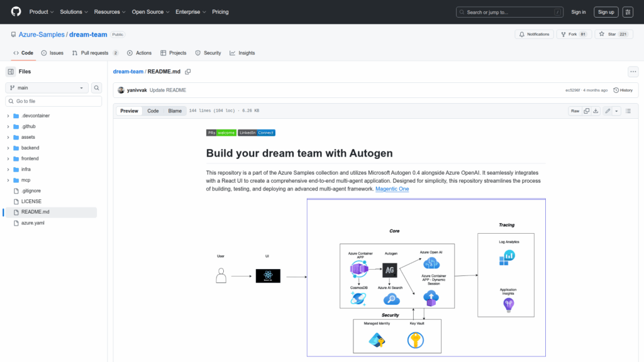
Task: Open the outline symbols panel button
Action: (x=628, y=111)
